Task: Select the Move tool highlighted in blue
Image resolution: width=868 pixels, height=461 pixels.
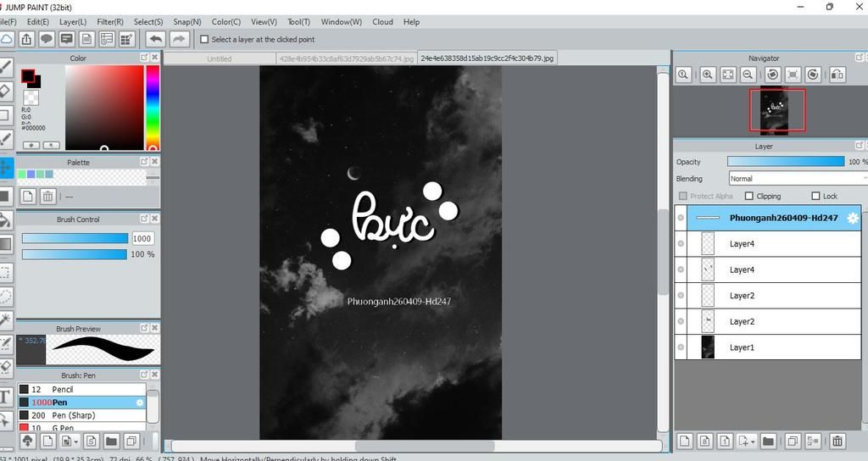Action: click(6, 168)
